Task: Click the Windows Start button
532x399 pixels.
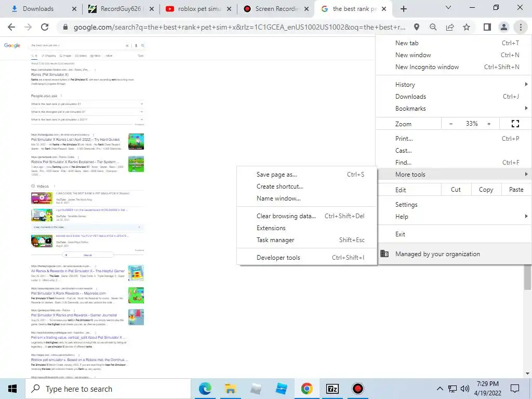Action: (12, 389)
